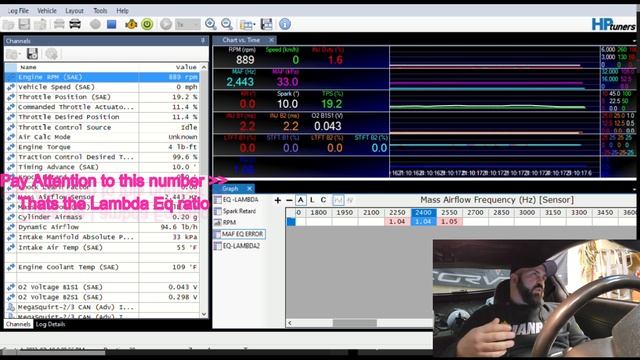640x360 pixels.
Task: Click the 1.04 cell under 2250
Action: pos(397,222)
